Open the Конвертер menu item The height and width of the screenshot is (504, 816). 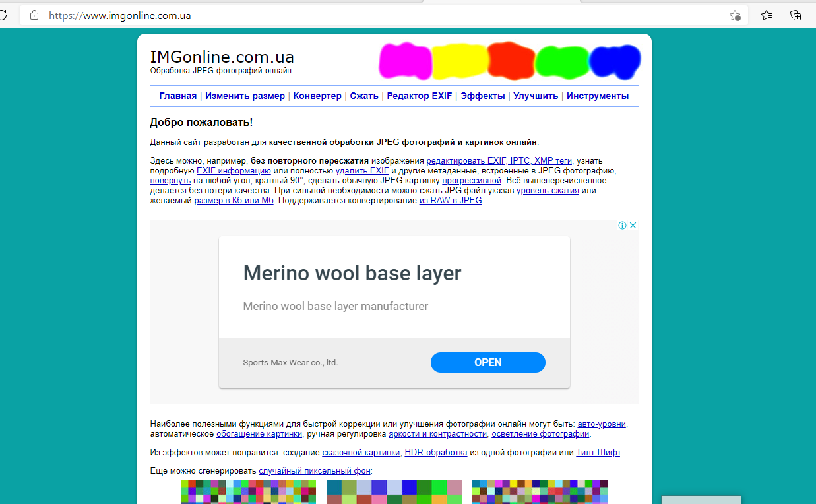pos(317,96)
